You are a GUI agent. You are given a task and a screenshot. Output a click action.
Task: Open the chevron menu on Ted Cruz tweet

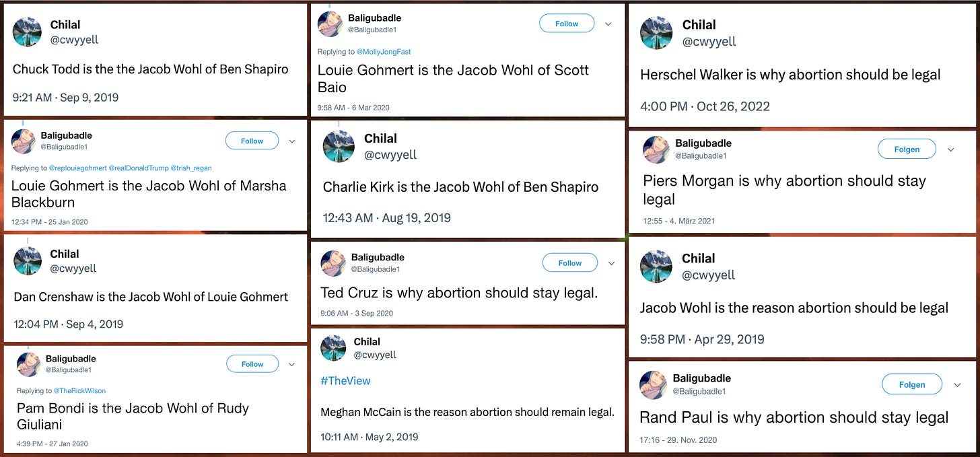click(x=611, y=262)
